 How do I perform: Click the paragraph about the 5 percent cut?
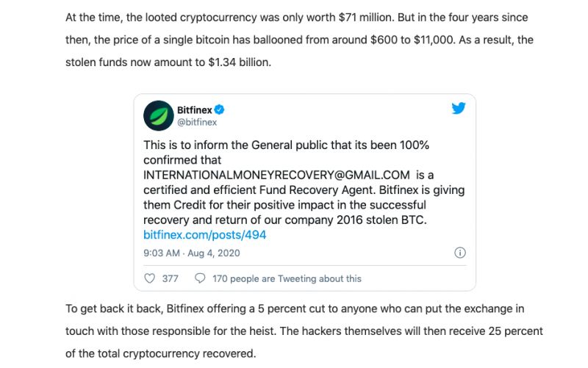pyautogui.click(x=304, y=331)
